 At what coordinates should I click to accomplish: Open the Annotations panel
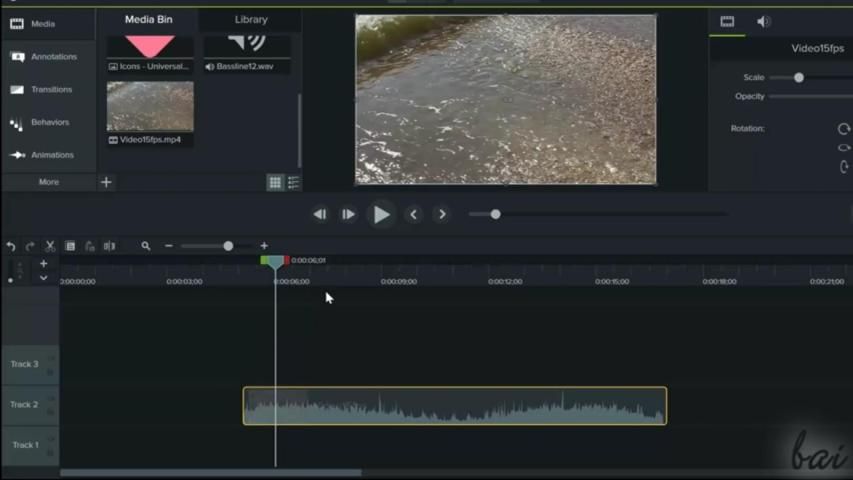[48, 57]
